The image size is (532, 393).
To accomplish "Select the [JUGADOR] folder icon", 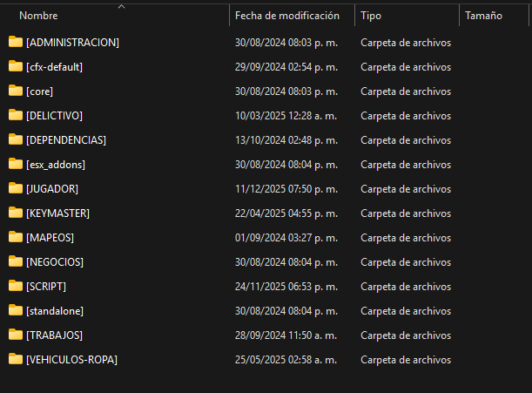I will (x=16, y=188).
